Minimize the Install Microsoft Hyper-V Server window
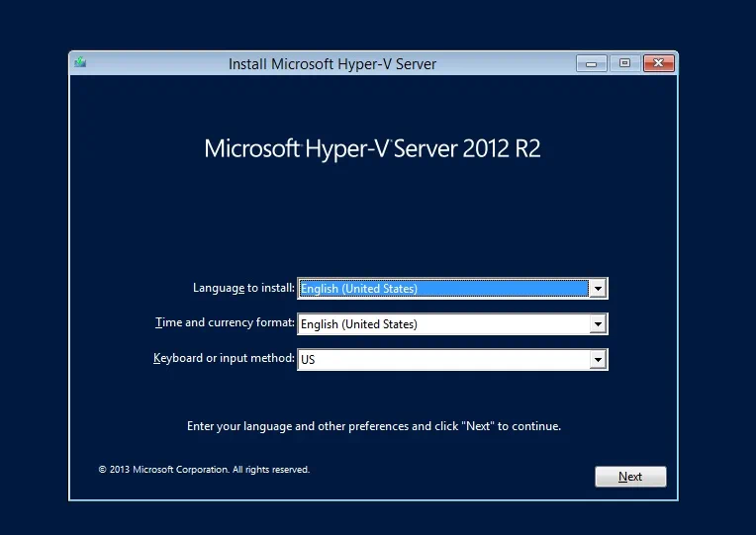 (592, 63)
